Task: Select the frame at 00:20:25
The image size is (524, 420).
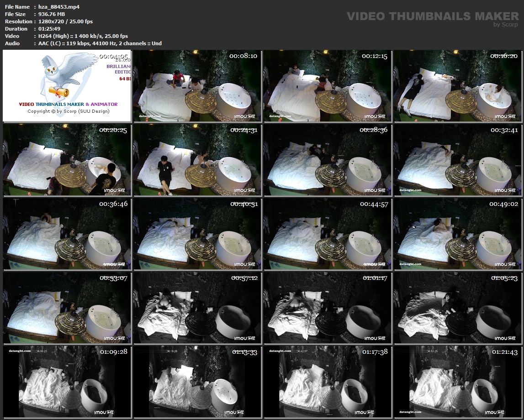Action: [67, 160]
